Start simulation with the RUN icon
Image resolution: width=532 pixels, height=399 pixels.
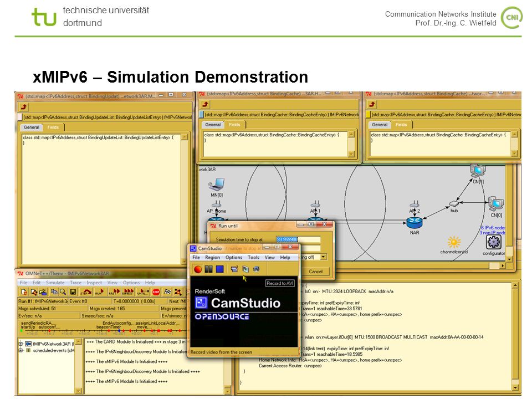pos(99,292)
